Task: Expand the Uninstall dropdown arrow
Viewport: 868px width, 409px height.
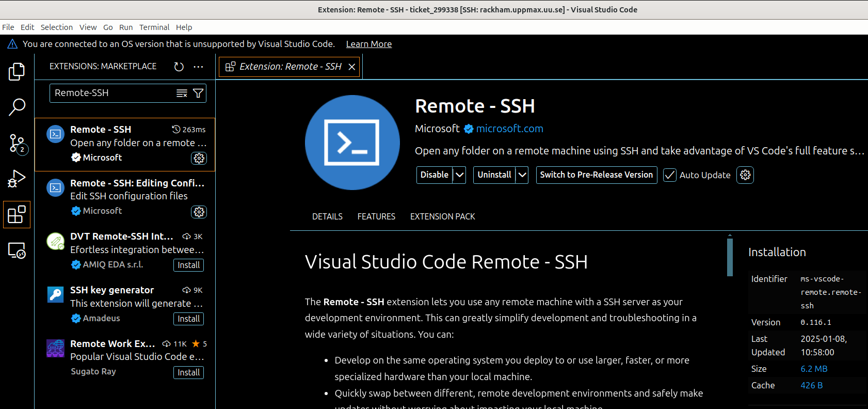Action: pos(522,175)
